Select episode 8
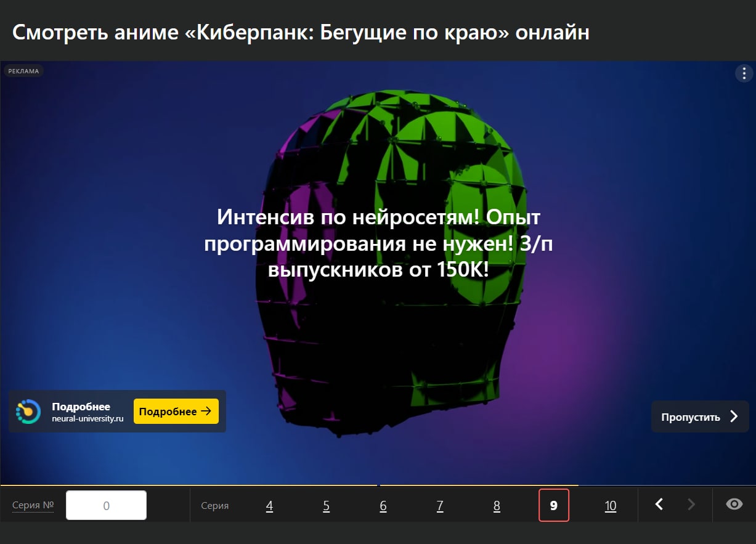Viewport: 756px width, 544px height. coord(496,505)
